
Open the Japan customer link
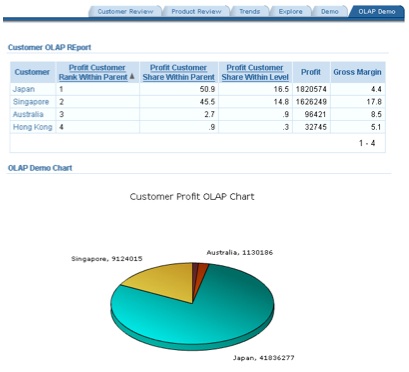click(x=24, y=89)
